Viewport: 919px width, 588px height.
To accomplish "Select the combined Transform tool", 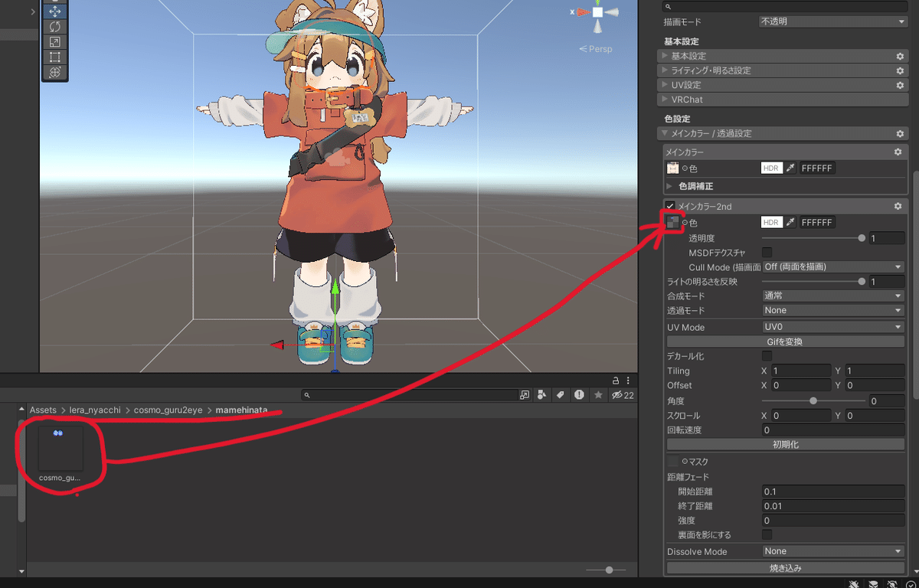I will click(x=54, y=72).
